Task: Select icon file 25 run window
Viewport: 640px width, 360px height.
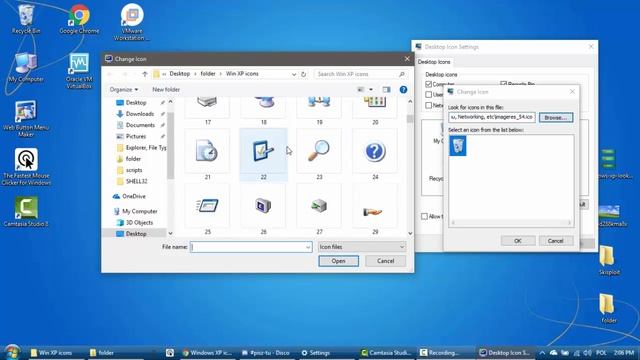Action: (207, 209)
